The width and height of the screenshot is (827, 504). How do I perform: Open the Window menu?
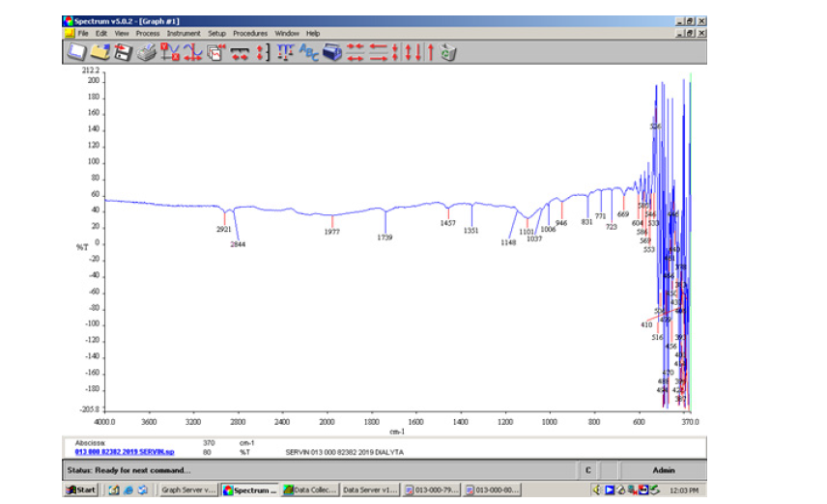click(x=287, y=33)
